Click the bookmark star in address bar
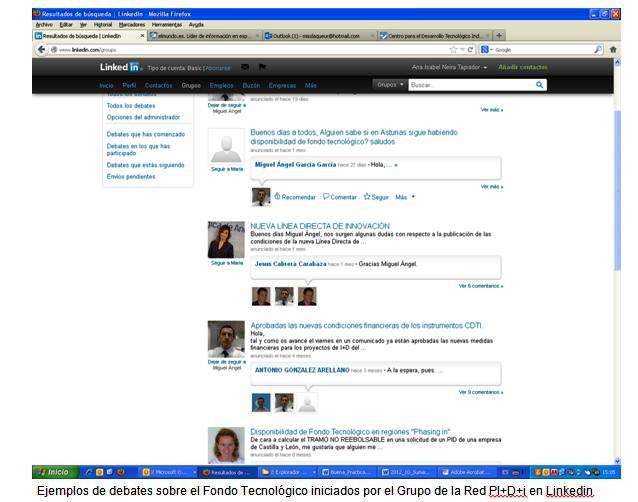The height and width of the screenshot is (502, 638). pyautogui.click(x=453, y=50)
